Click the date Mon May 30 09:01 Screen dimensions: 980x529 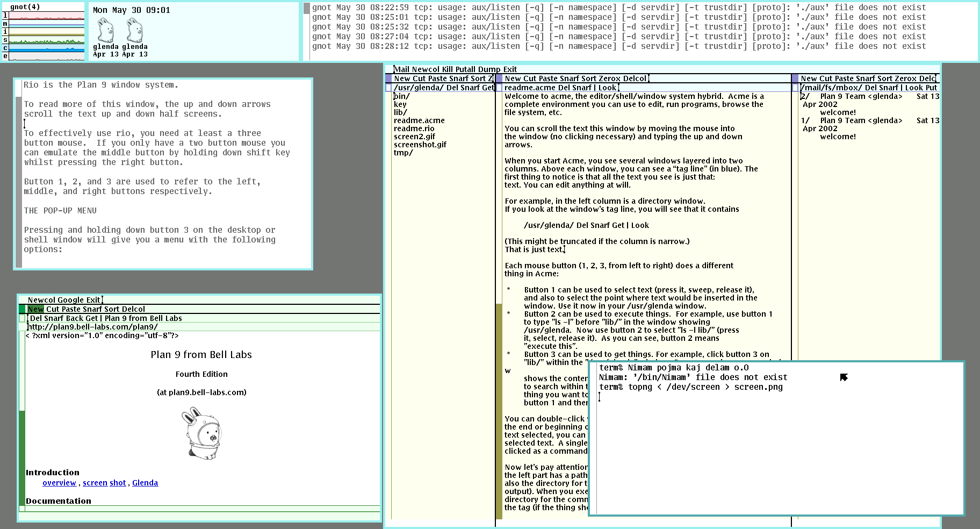[x=132, y=10]
